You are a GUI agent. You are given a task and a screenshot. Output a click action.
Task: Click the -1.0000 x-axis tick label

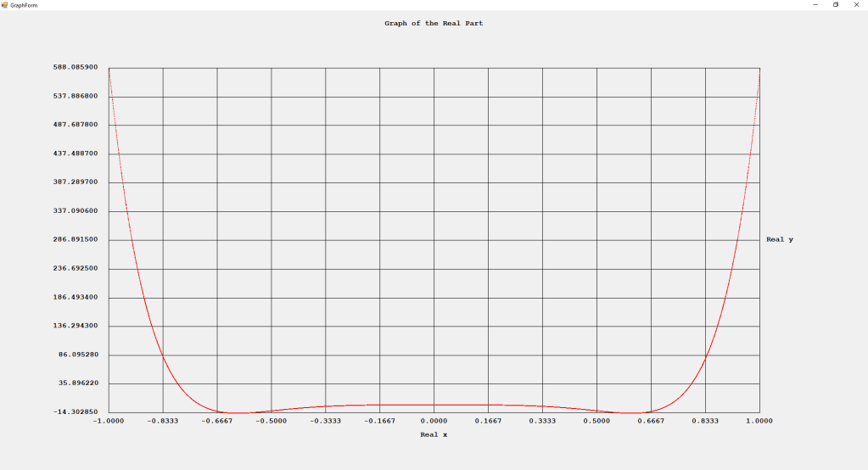click(x=108, y=420)
